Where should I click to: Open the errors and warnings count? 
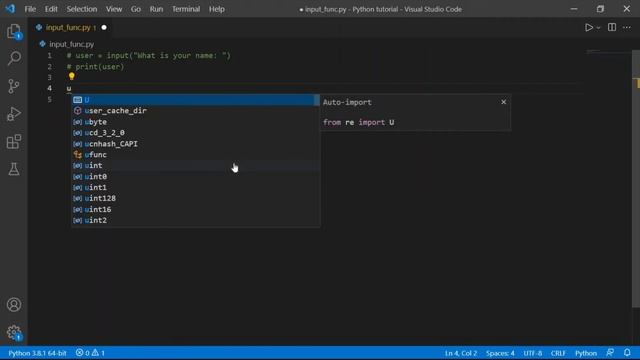[x=90, y=353]
